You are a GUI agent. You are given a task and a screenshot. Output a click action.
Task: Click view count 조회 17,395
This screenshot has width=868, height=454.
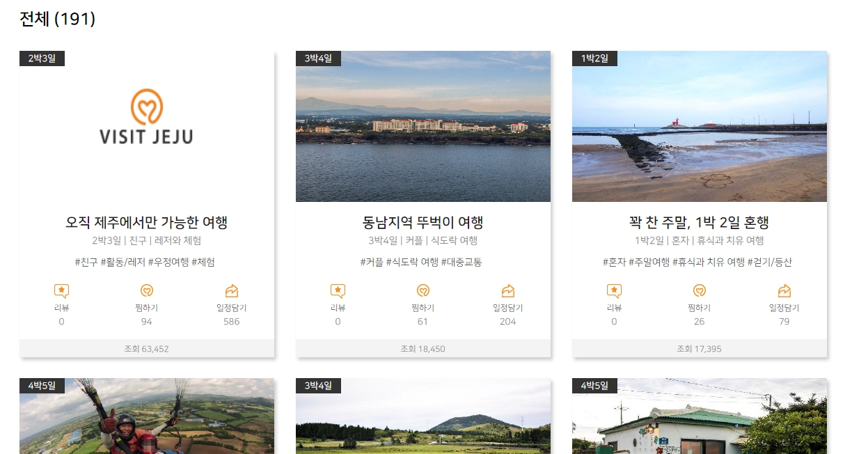[x=700, y=349]
